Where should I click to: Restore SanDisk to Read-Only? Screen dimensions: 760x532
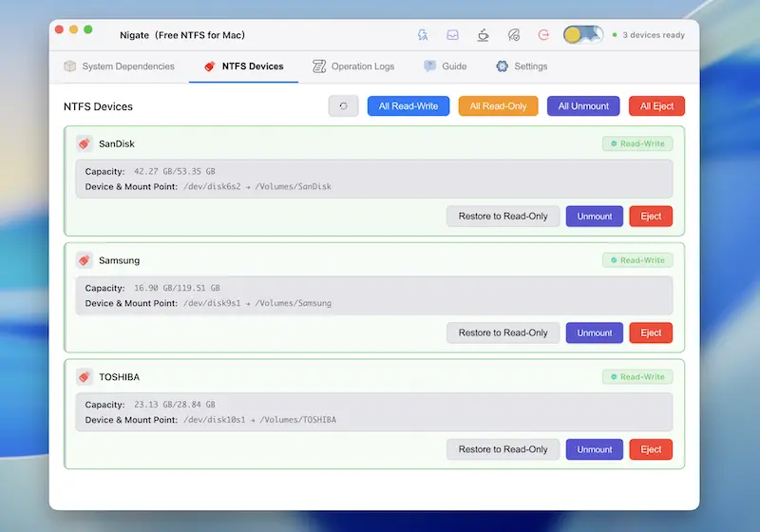(503, 217)
